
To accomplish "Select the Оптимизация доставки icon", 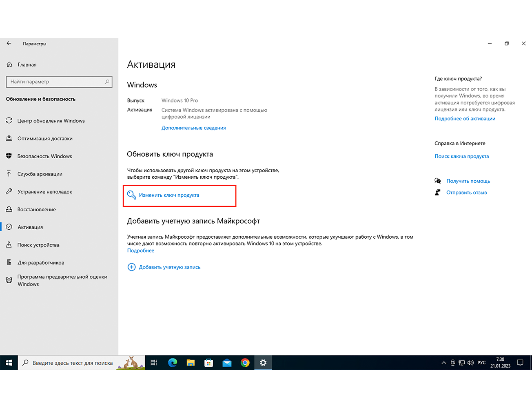I will (9, 138).
